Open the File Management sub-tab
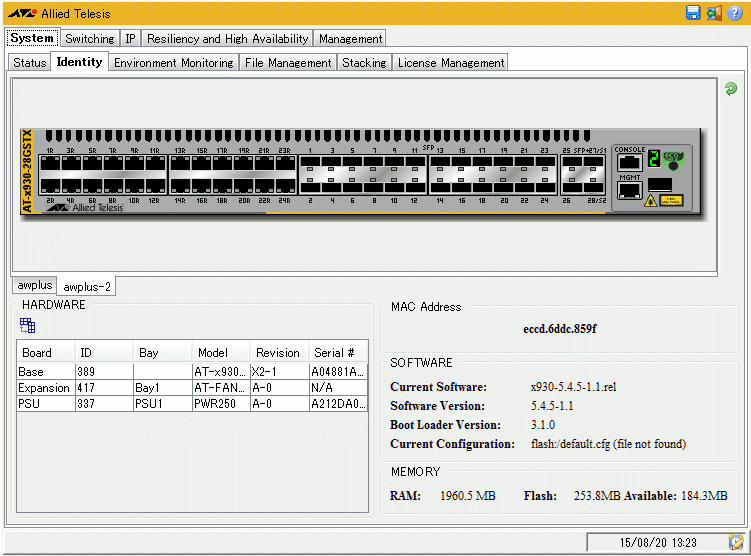The width and height of the screenshot is (751, 556). 288,63
